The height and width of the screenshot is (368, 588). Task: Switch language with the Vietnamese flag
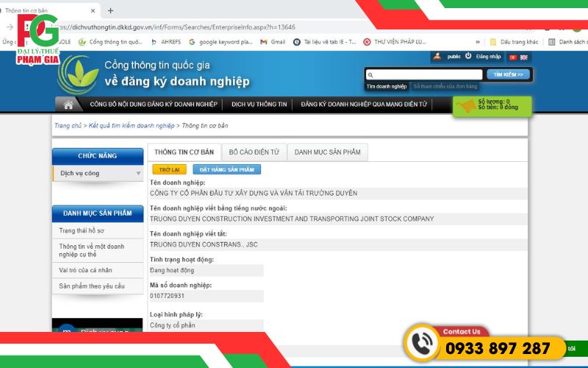tap(512, 57)
